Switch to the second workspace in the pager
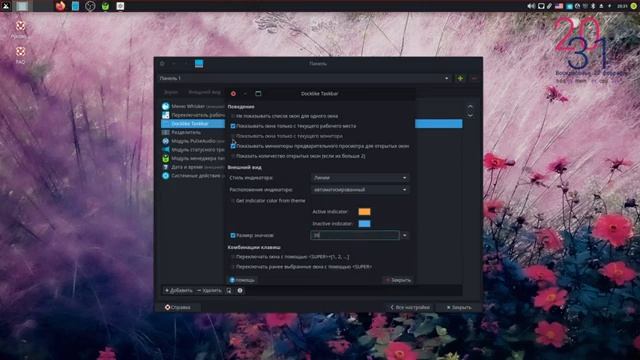640x360 pixels. (42, 6)
